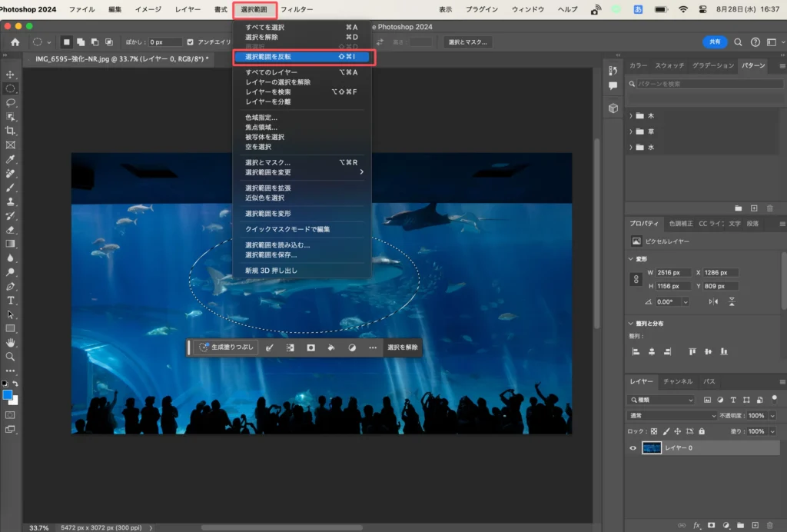Pick the Eyedropper tool
Viewport: 787px width, 532px height.
click(x=11, y=159)
